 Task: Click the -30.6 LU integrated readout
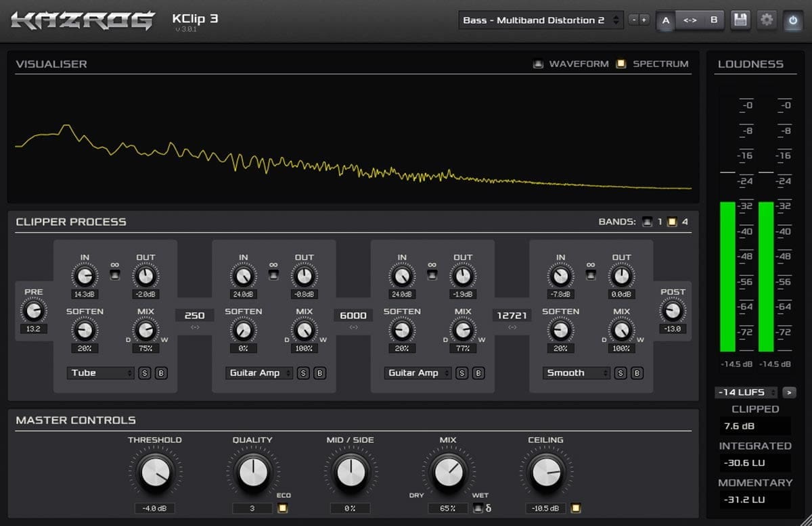click(755, 463)
